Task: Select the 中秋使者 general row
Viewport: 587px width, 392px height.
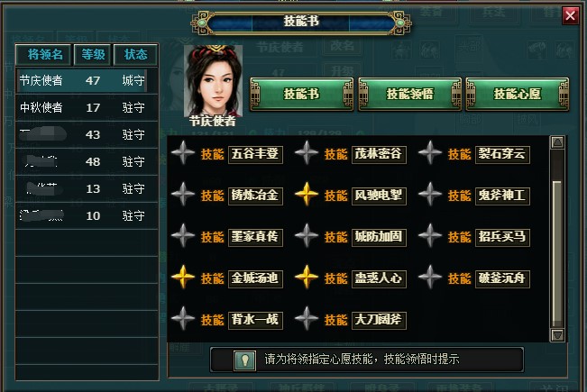Action: (87, 108)
